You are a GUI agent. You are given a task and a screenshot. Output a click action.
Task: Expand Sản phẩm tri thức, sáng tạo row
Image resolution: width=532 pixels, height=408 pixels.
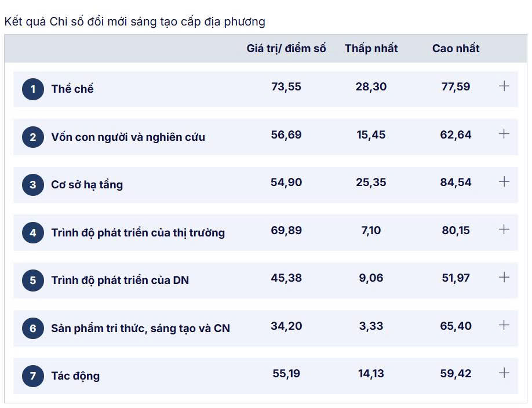[504, 325]
